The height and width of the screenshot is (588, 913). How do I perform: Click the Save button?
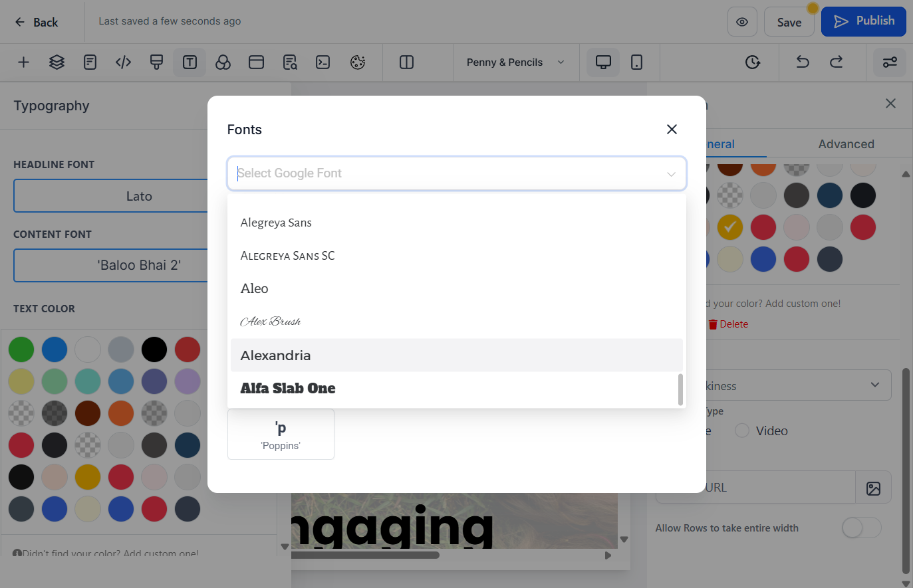coord(789,22)
